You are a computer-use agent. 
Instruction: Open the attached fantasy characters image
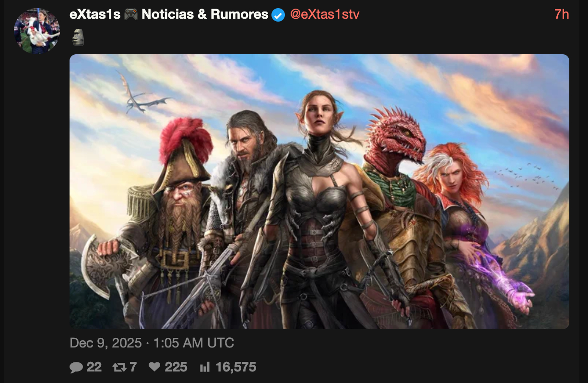tap(319, 191)
